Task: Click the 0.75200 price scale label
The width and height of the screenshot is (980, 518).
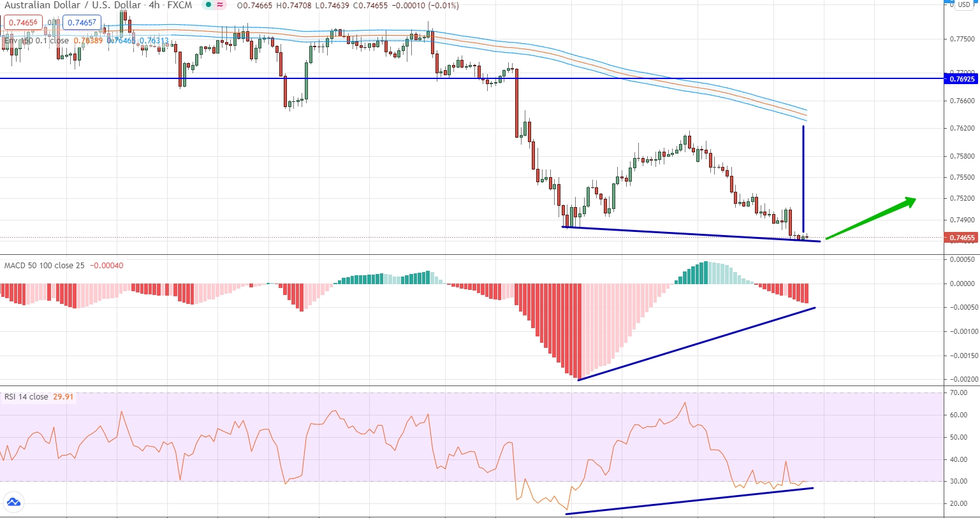Action: tap(962, 198)
